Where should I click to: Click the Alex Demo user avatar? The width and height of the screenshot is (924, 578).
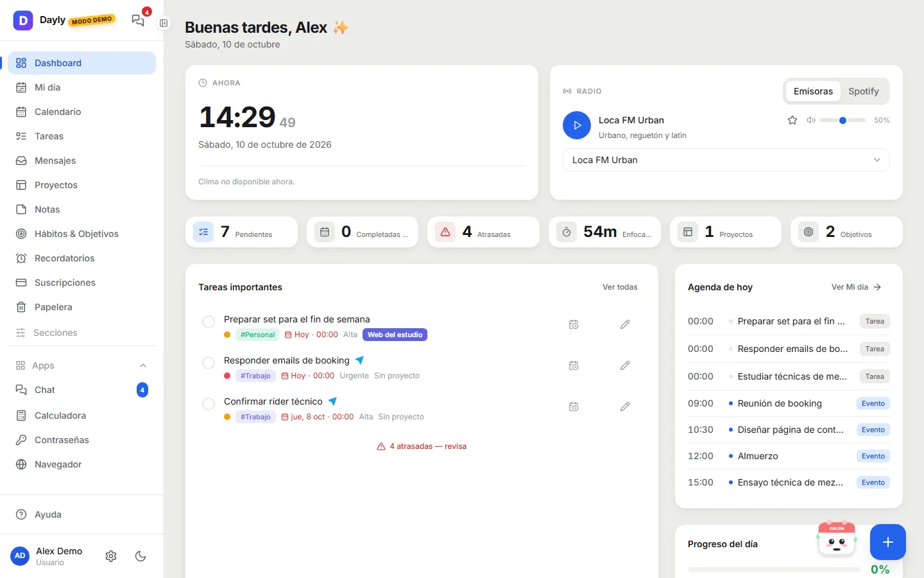click(x=20, y=556)
